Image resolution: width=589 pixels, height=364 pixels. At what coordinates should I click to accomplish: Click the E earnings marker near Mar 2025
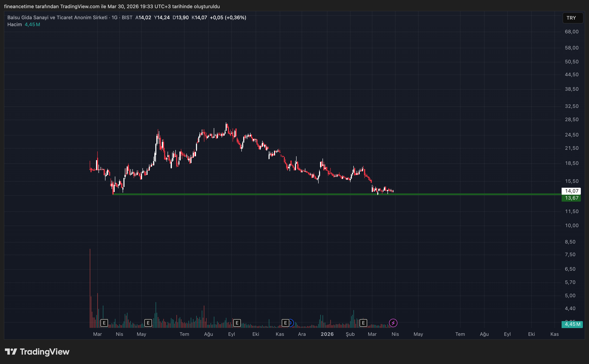104,323
